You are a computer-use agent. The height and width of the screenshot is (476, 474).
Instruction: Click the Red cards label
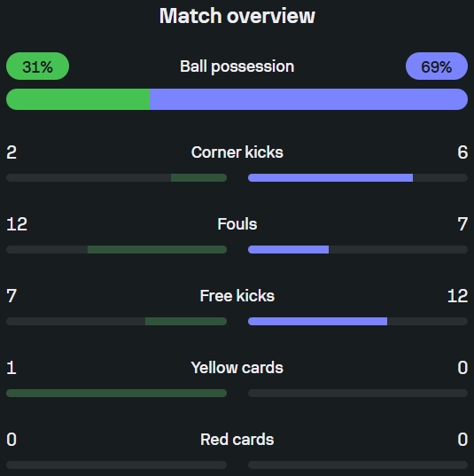[x=237, y=440]
